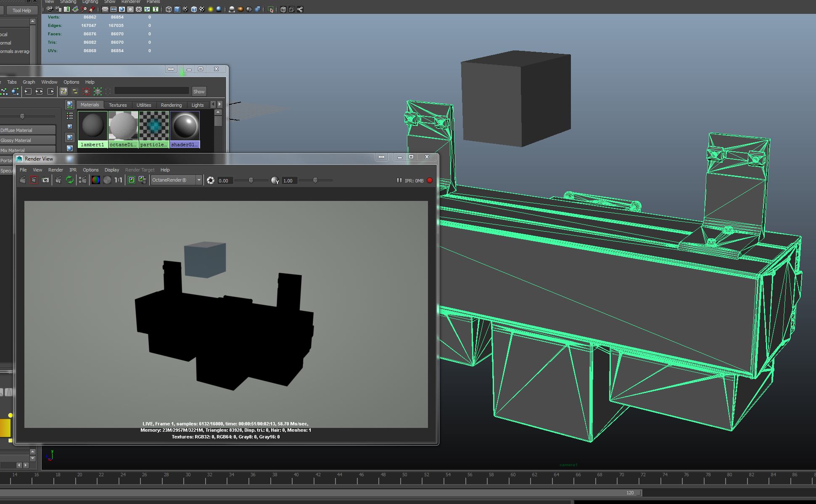Click the Remove image trash icon

pos(143,180)
